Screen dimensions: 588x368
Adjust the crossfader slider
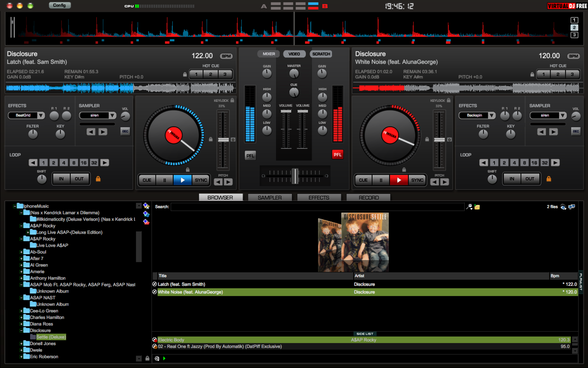[x=295, y=176]
